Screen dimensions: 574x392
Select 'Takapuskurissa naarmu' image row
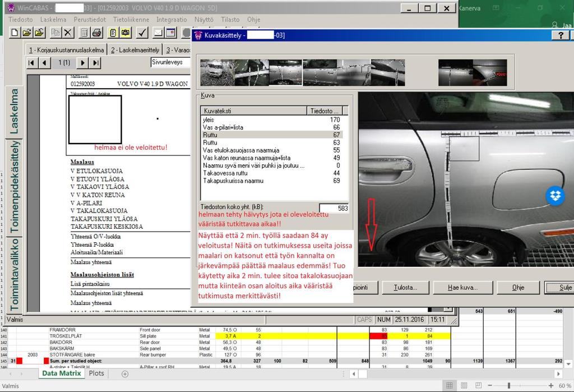pyautogui.click(x=271, y=181)
